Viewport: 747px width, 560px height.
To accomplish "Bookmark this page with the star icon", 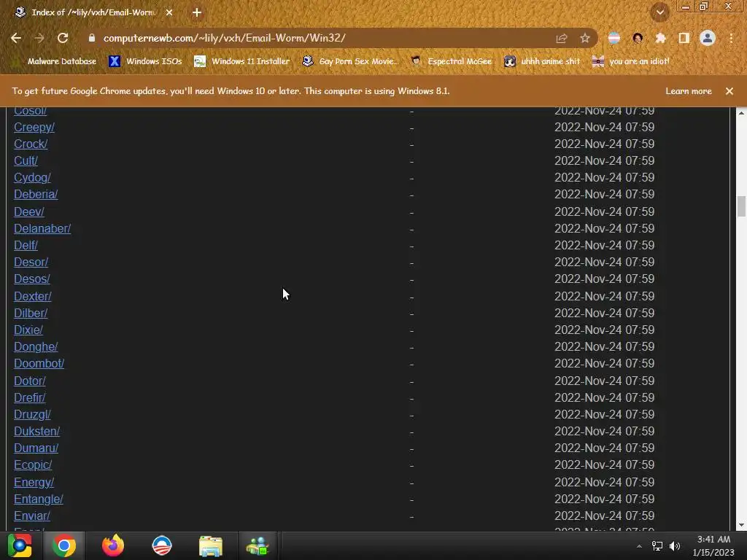I will pos(585,38).
